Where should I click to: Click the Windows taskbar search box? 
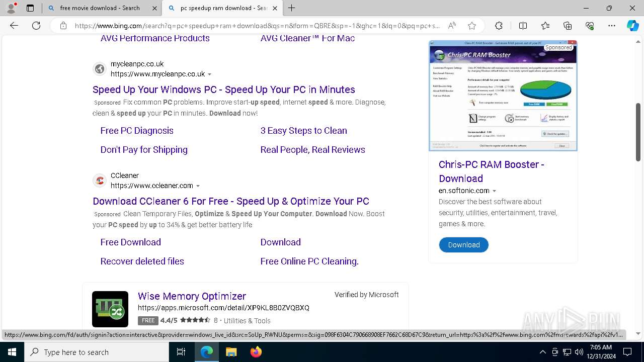[97, 352]
